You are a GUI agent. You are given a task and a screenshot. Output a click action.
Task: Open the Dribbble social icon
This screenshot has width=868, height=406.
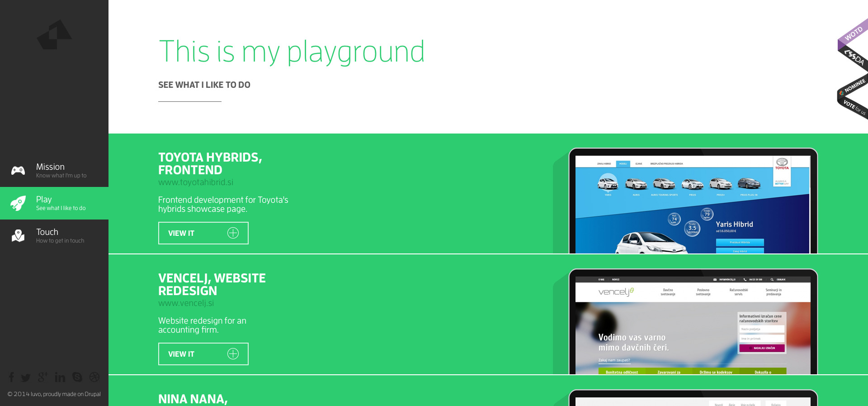[94, 377]
